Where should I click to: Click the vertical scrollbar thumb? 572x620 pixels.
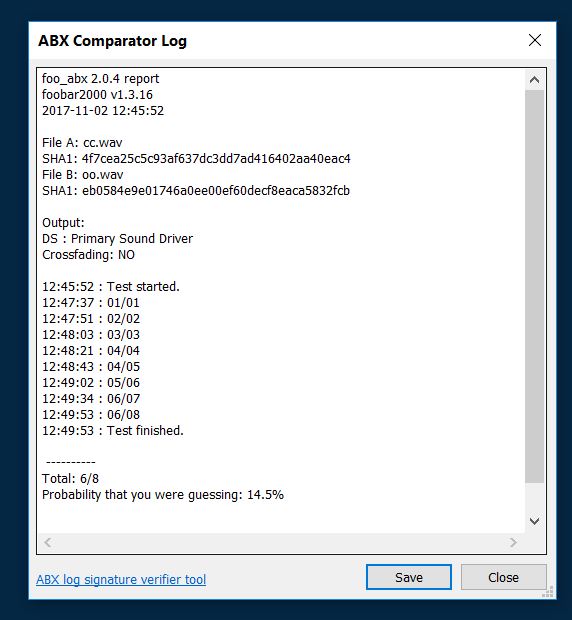coord(534,286)
